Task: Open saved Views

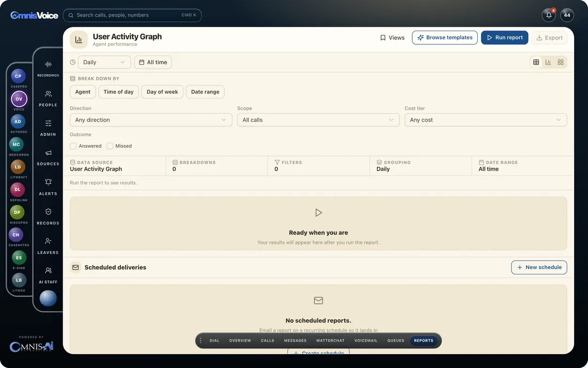Action: click(392, 37)
